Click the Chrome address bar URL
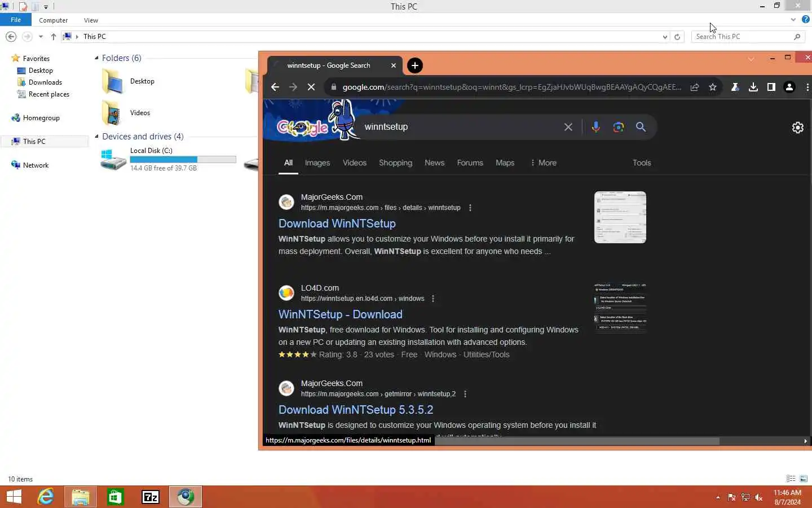The image size is (812, 508). pos(512,87)
